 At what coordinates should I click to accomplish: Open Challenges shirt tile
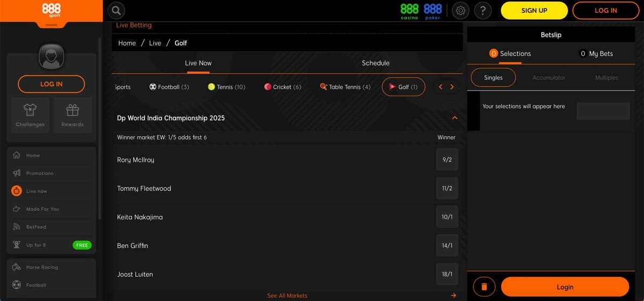point(30,115)
